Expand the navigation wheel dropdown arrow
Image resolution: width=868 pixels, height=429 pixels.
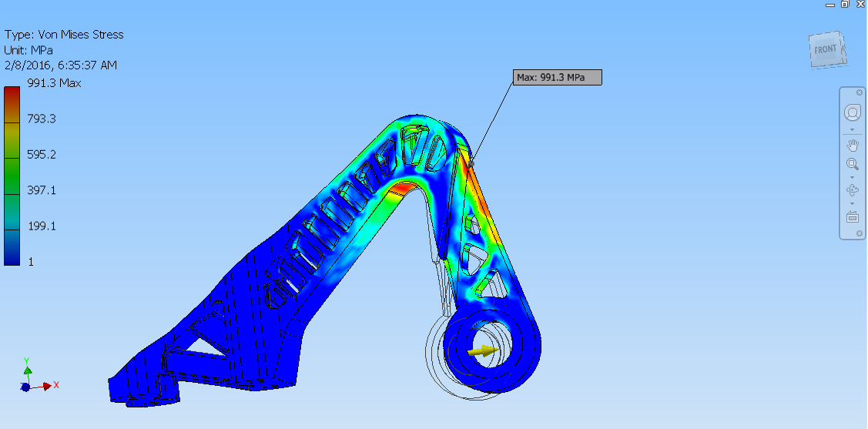coord(853,129)
